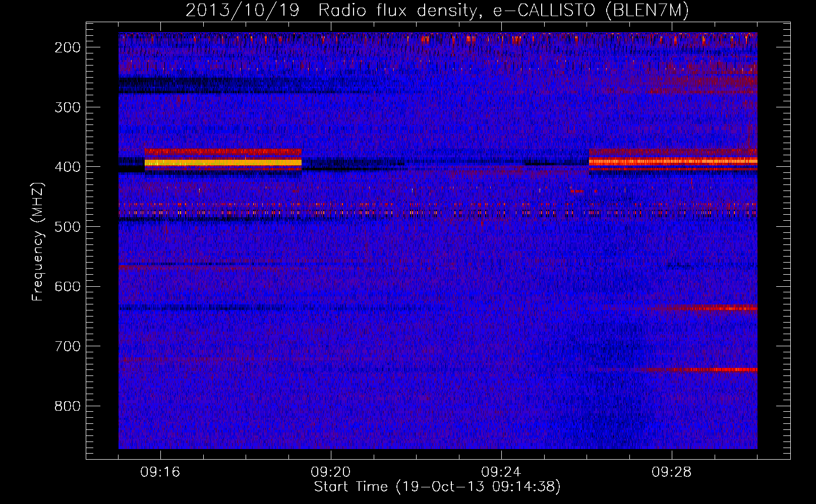Click the 09:24 time tick label

coord(501,472)
